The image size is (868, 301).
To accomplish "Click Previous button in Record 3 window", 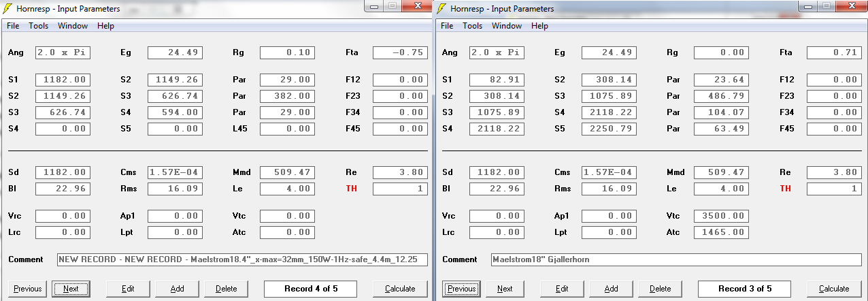I will 462,289.
